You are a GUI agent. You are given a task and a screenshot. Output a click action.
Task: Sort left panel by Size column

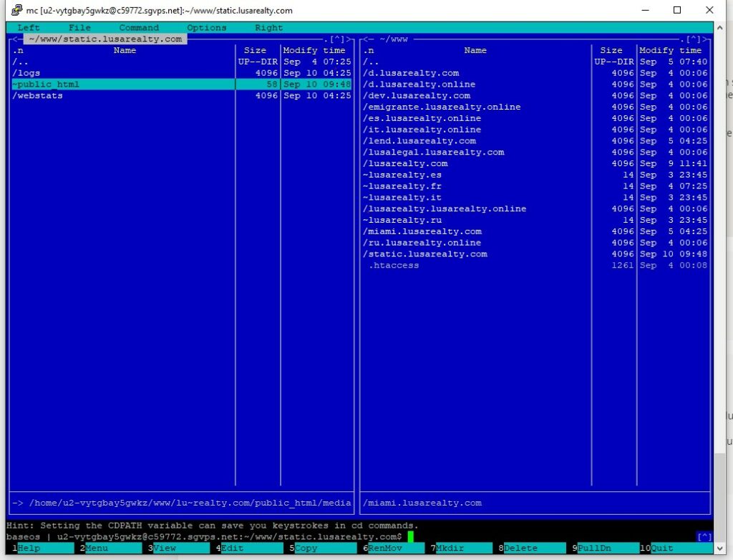click(x=255, y=51)
